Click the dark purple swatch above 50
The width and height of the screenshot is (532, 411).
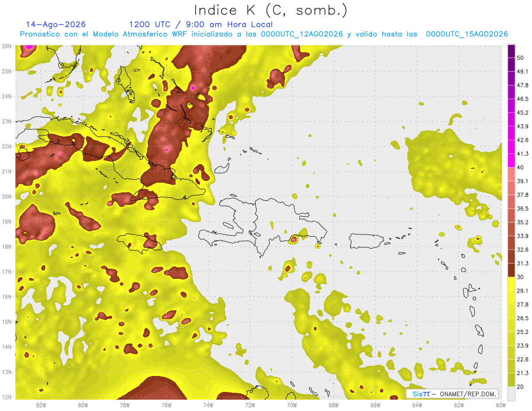(511, 51)
